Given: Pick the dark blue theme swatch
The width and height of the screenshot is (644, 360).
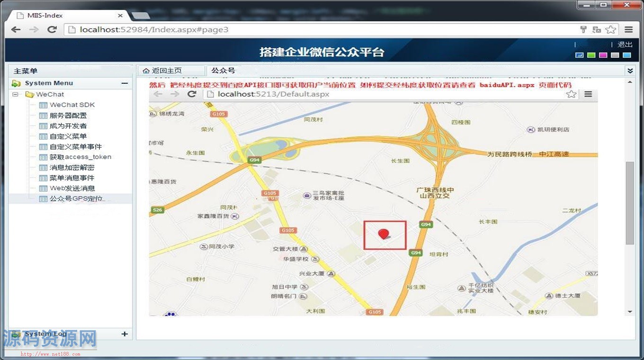Looking at the screenshot, I should (579, 55).
